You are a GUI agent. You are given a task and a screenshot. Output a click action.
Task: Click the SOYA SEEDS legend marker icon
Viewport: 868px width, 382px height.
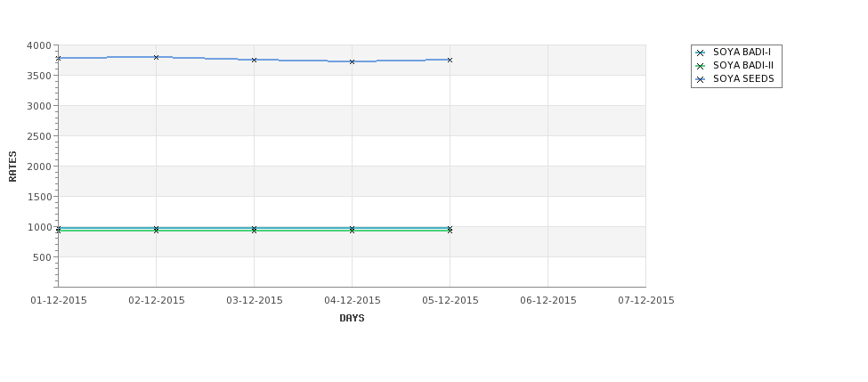click(x=701, y=80)
